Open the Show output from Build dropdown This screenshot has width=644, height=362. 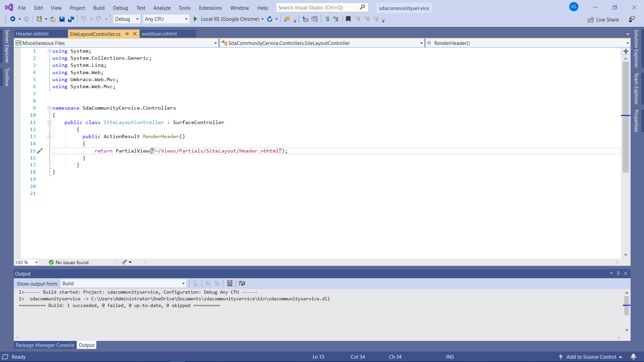click(123, 284)
